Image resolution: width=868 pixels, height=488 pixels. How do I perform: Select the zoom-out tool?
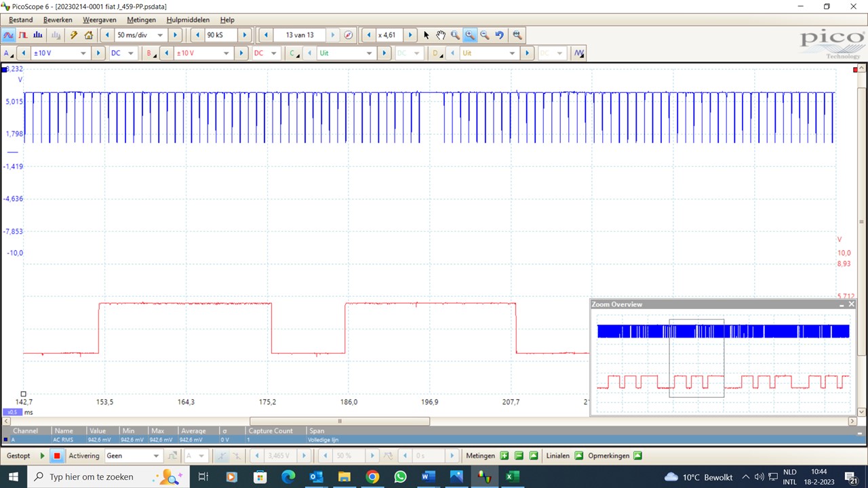coord(485,35)
